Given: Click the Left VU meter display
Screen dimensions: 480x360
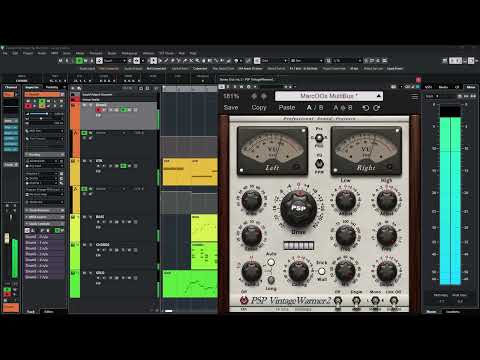Looking at the screenshot, I should tap(272, 151).
